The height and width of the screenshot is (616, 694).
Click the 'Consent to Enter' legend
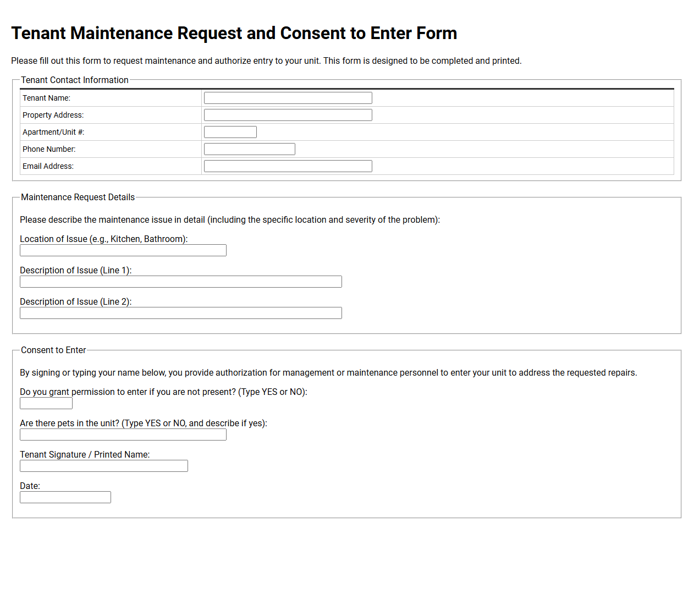53,350
